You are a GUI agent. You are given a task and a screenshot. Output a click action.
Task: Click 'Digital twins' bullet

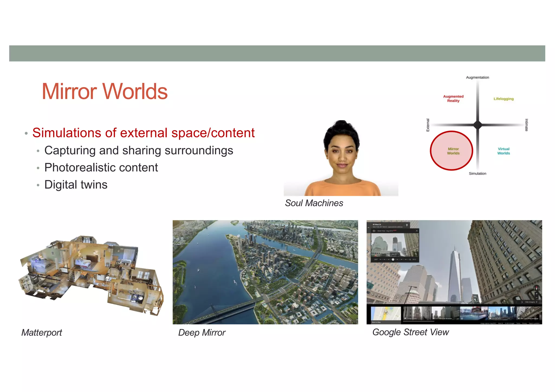point(76,185)
